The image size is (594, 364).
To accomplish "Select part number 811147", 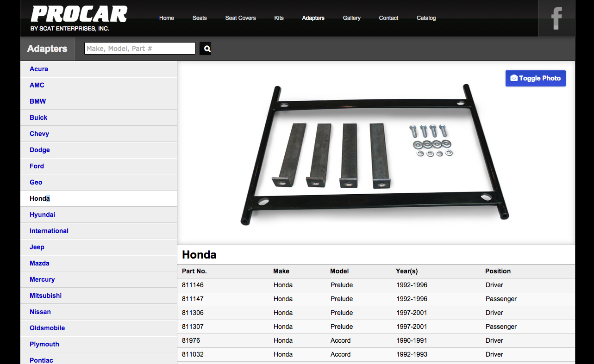I will coord(193,299).
